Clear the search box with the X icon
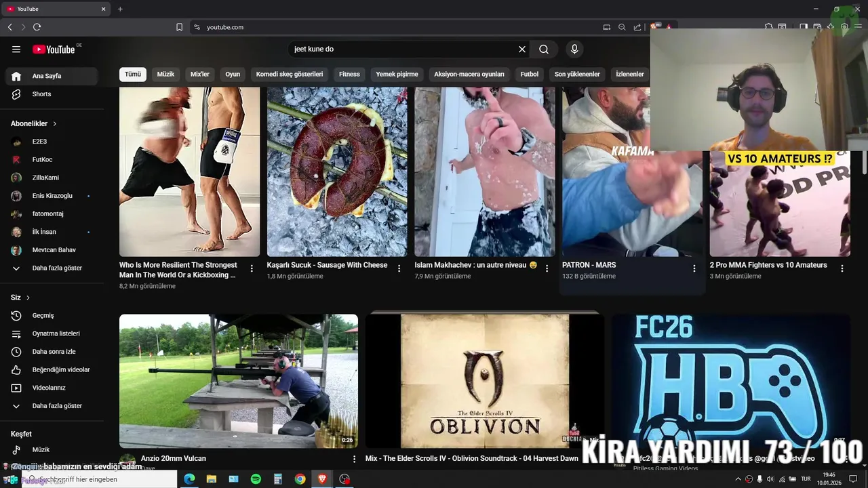This screenshot has height=488, width=868. 522,49
